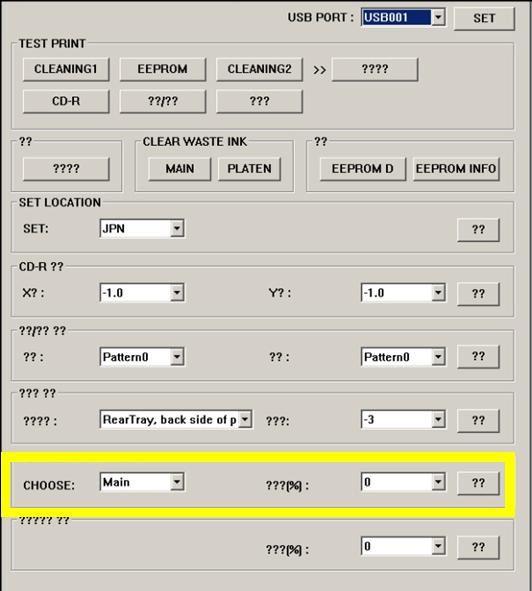Expand the right Pattern0 dropdown
The height and width of the screenshot is (591, 532).
coord(403,357)
